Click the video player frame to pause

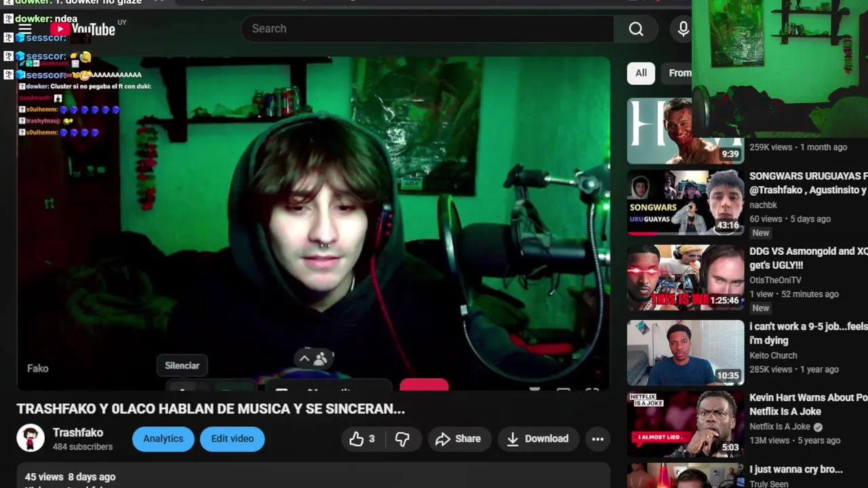tap(313, 224)
